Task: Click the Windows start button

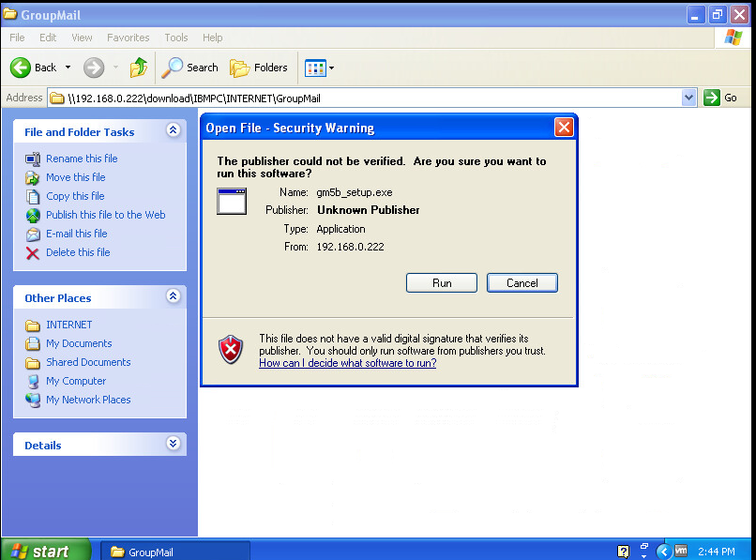Action: click(45, 551)
